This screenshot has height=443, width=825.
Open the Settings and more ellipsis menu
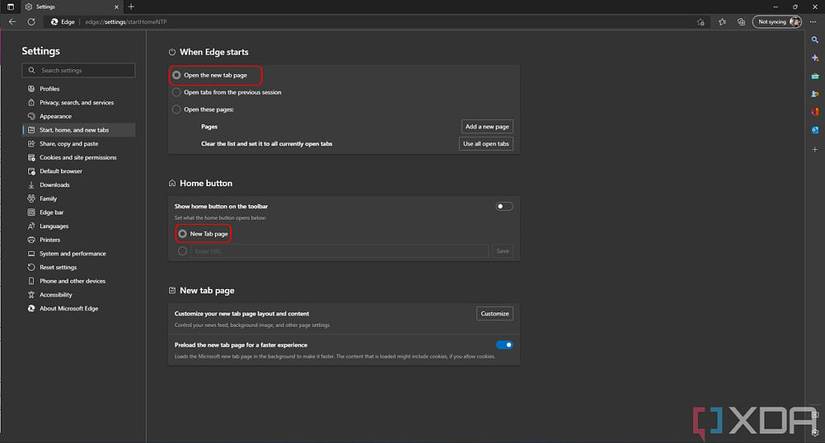[x=813, y=22]
